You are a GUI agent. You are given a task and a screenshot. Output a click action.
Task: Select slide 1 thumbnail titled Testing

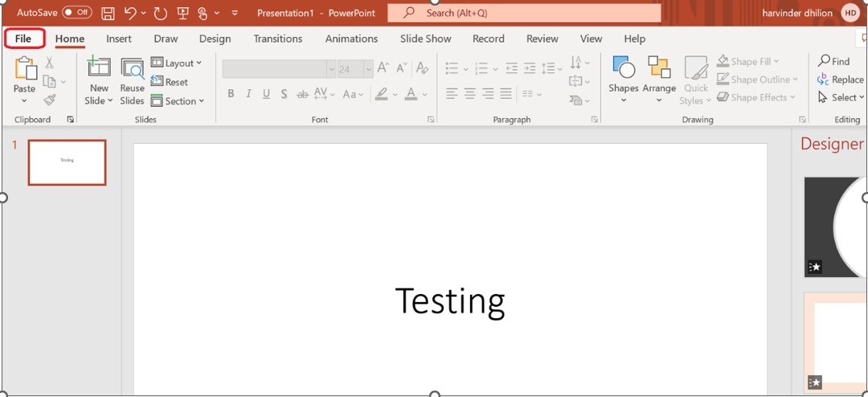click(67, 162)
